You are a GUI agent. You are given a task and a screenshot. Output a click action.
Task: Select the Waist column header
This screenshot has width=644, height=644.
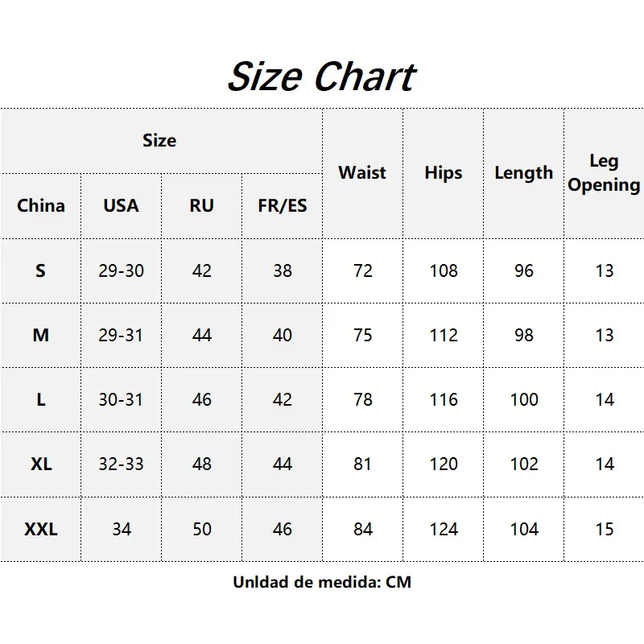click(x=361, y=172)
